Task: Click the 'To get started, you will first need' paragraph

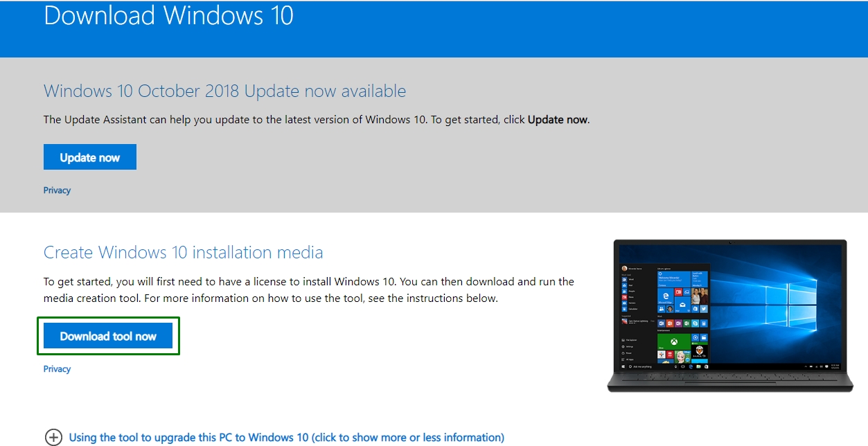Action: (x=309, y=290)
